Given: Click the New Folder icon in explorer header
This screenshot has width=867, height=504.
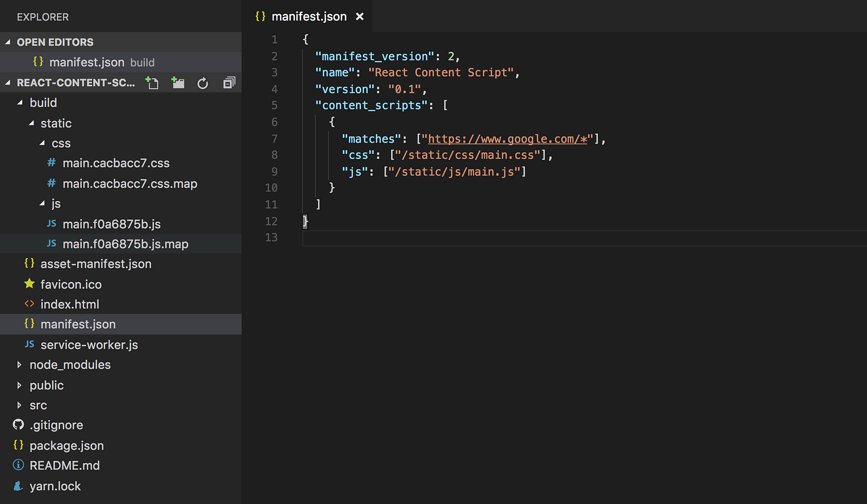Looking at the screenshot, I should tap(178, 83).
